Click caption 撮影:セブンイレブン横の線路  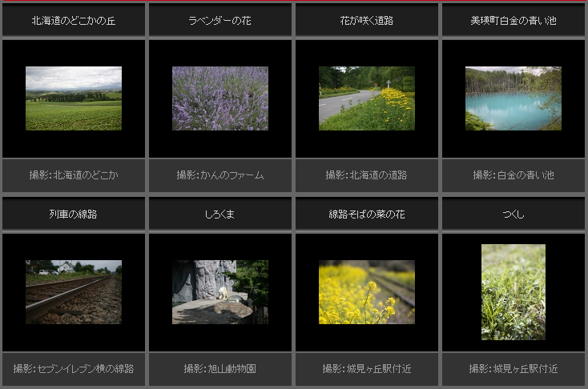click(74, 369)
